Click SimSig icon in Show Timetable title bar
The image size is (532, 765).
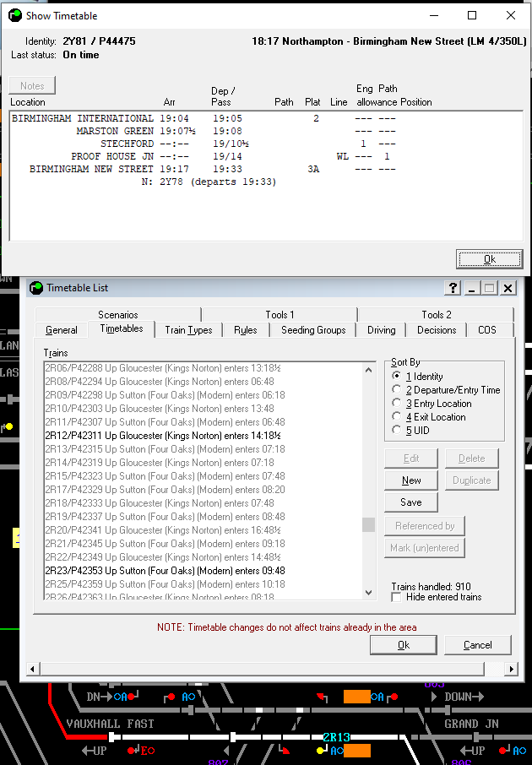pyautogui.click(x=15, y=15)
